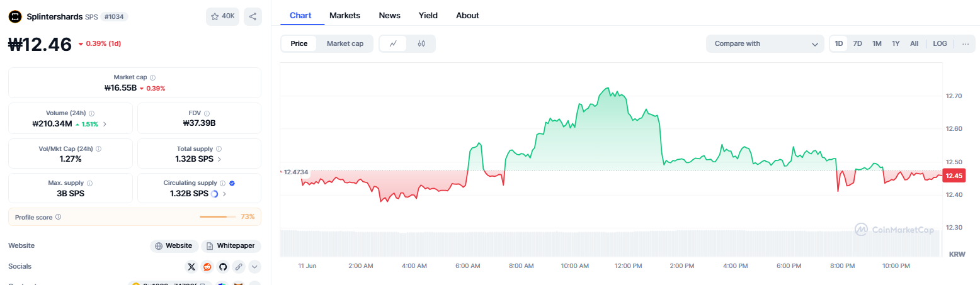980x285 pixels.
Task: Open the Reddit social link
Action: click(207, 267)
